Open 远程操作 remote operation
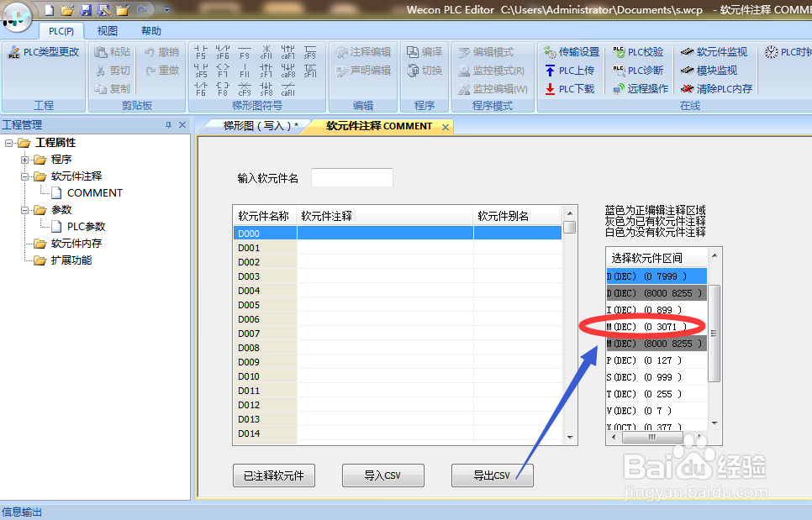Viewport: 812px width, 520px height. pyautogui.click(x=640, y=89)
